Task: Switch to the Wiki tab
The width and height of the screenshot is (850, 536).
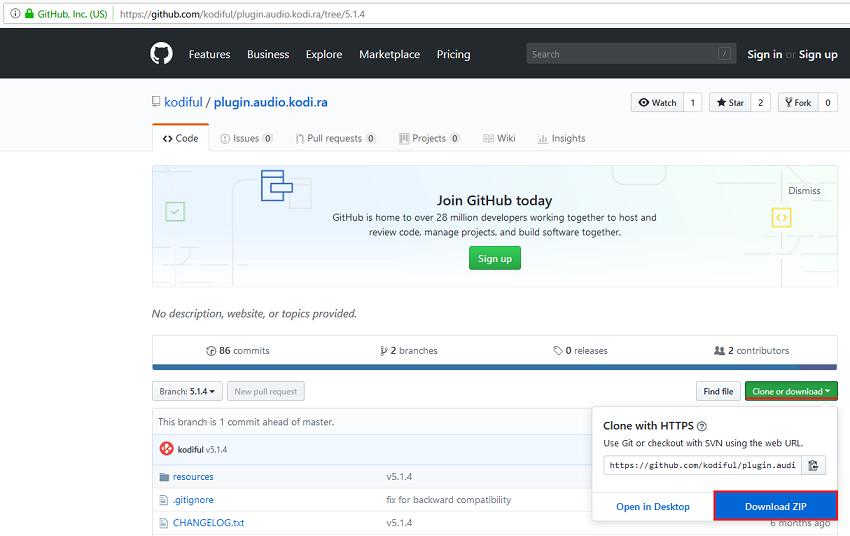Action: (499, 138)
